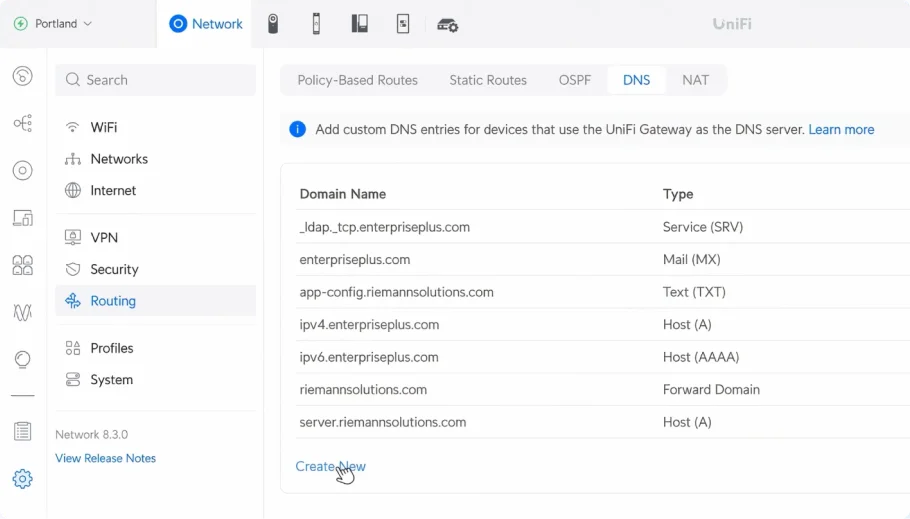
Task: Open Security settings
Action: point(156,269)
